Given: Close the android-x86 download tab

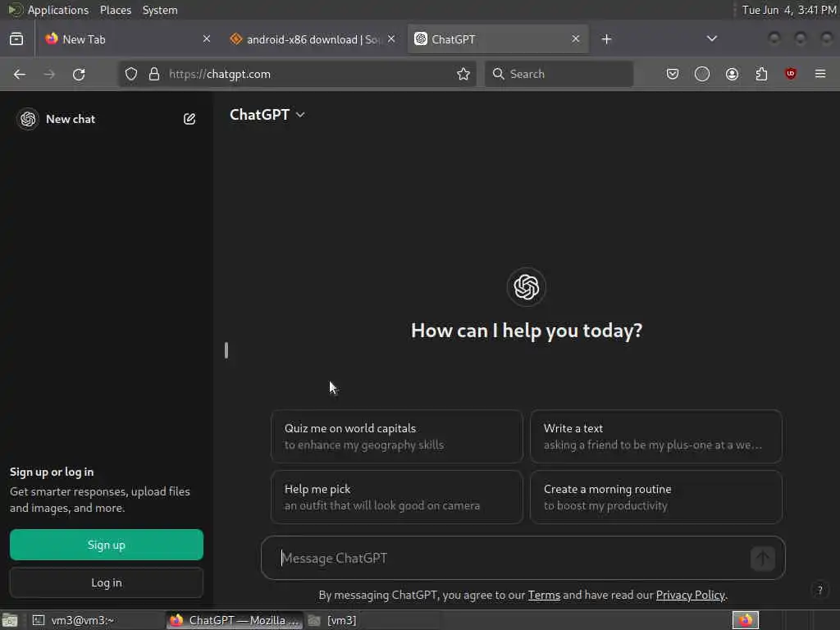Looking at the screenshot, I should tap(391, 39).
